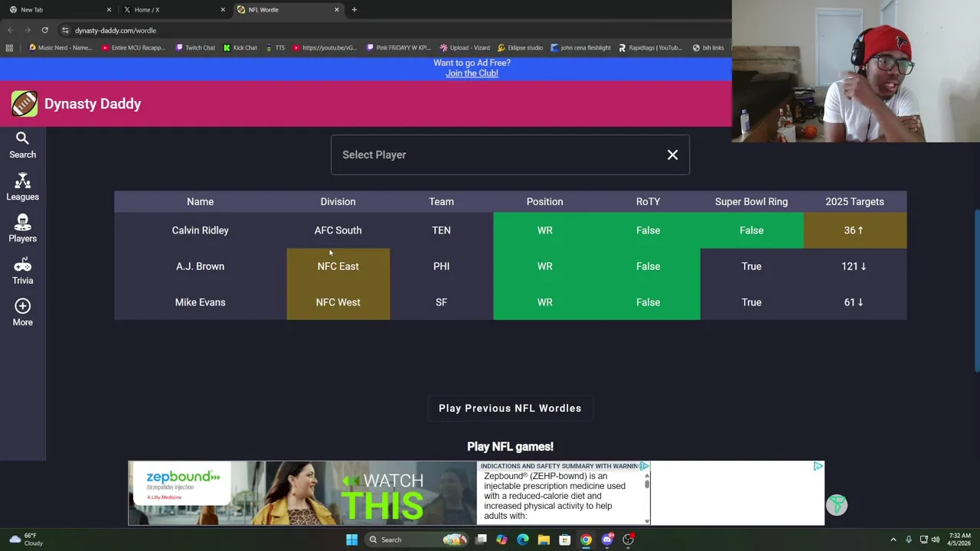Click the A.J. Brown name cell
The image size is (980, 551).
[200, 266]
